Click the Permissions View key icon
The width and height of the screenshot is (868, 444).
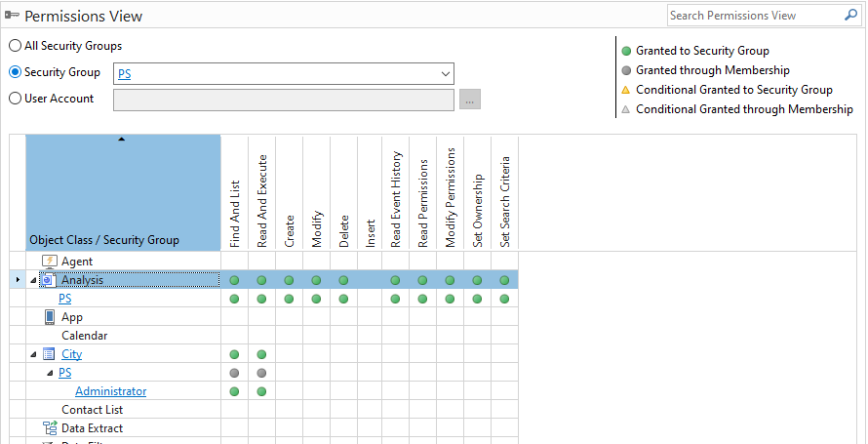pos(13,17)
